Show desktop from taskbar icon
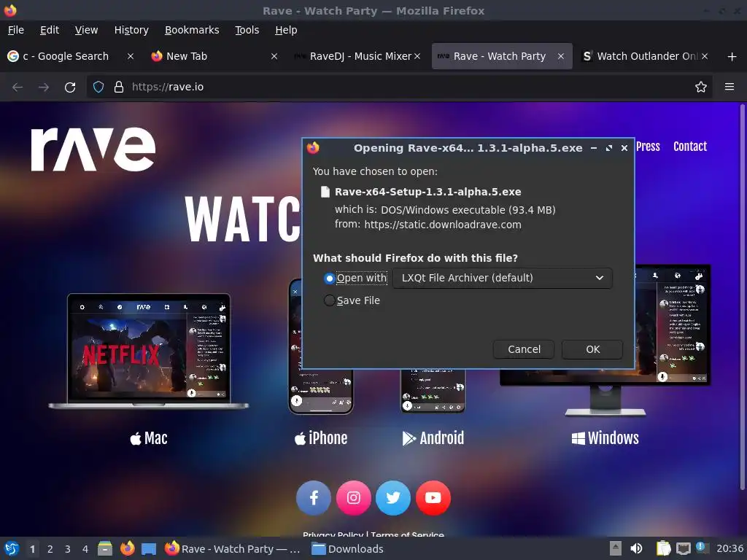747x560 pixels. click(149, 548)
